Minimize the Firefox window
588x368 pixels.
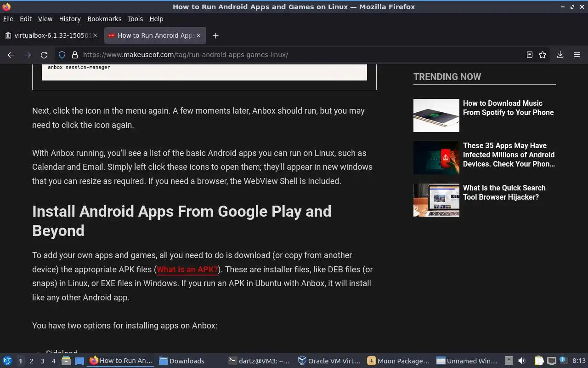[564, 7]
